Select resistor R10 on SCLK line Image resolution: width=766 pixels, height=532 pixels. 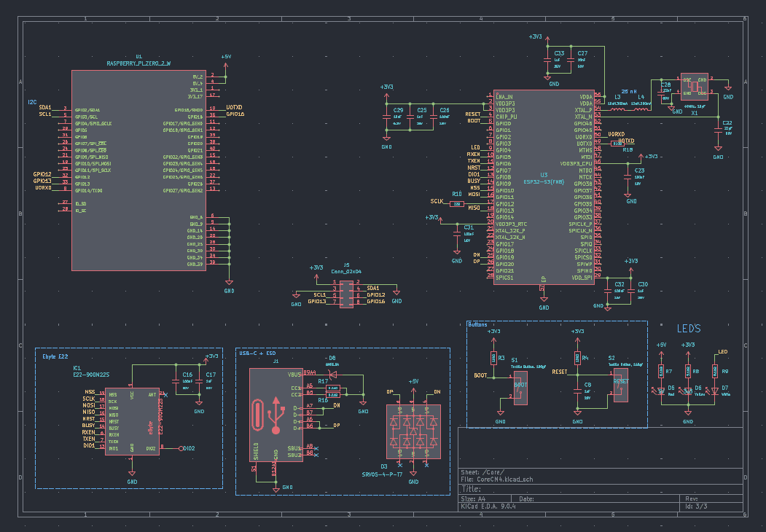[457, 204]
